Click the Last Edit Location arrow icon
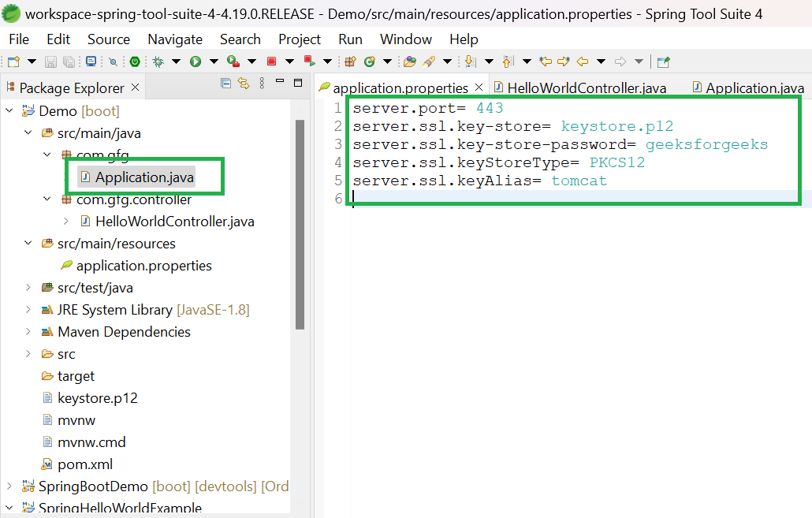The width and height of the screenshot is (812, 518). click(546, 61)
